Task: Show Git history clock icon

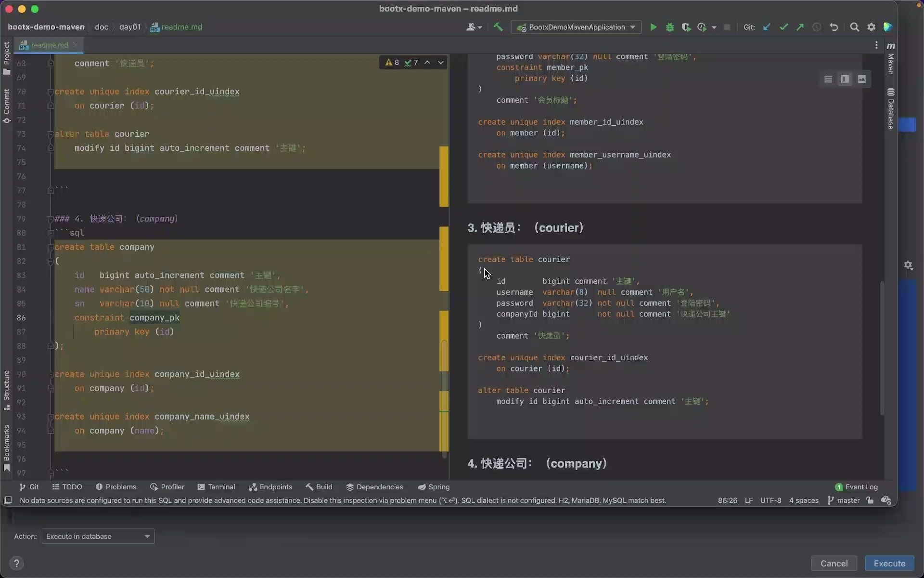Action: coord(817,27)
